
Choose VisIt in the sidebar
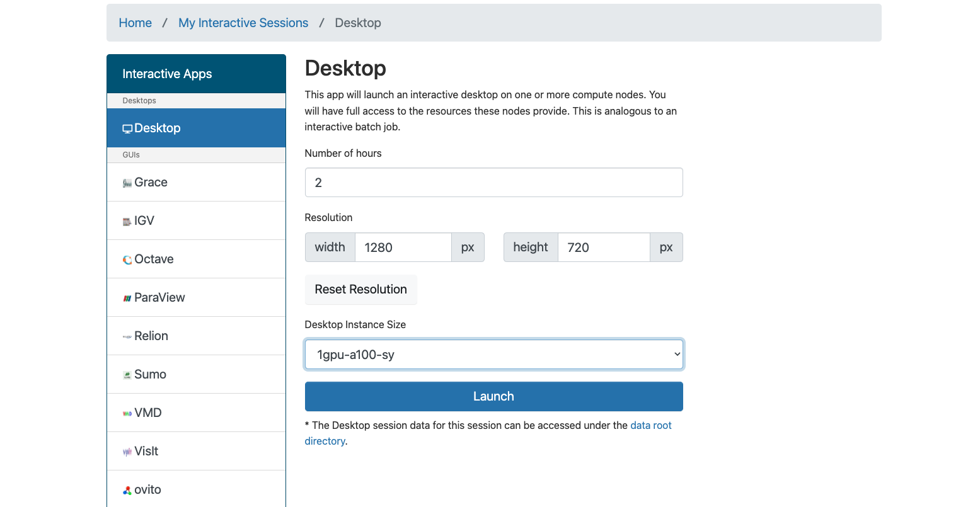[x=196, y=451]
